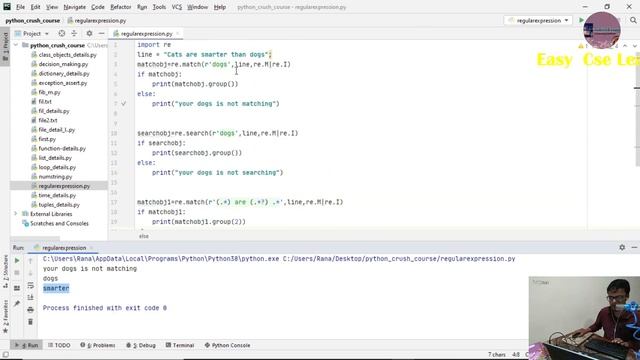The width and height of the screenshot is (640, 360).
Task: Collapse the python_crush_course tree node
Action: pyautogui.click(x=16, y=45)
